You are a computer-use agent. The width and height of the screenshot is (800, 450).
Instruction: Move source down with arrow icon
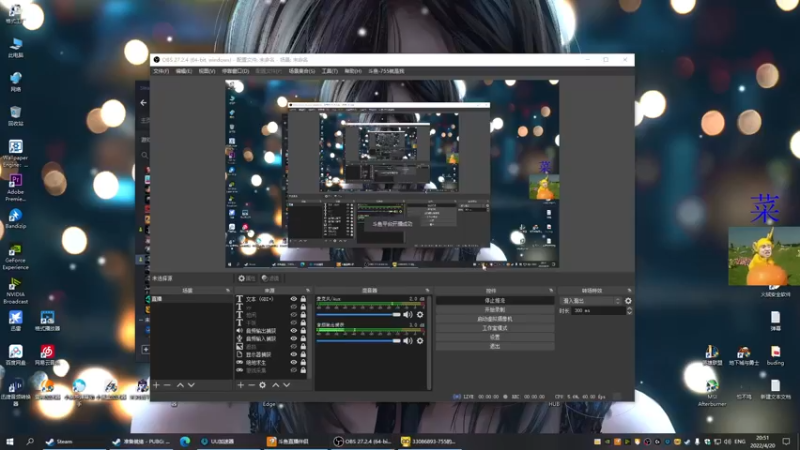tap(287, 385)
